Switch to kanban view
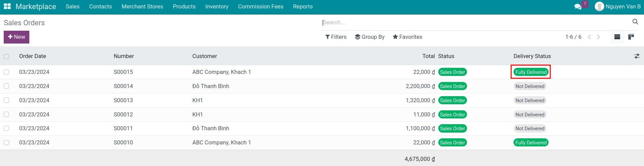Viewport: 644px width, 166px height. pos(631,37)
